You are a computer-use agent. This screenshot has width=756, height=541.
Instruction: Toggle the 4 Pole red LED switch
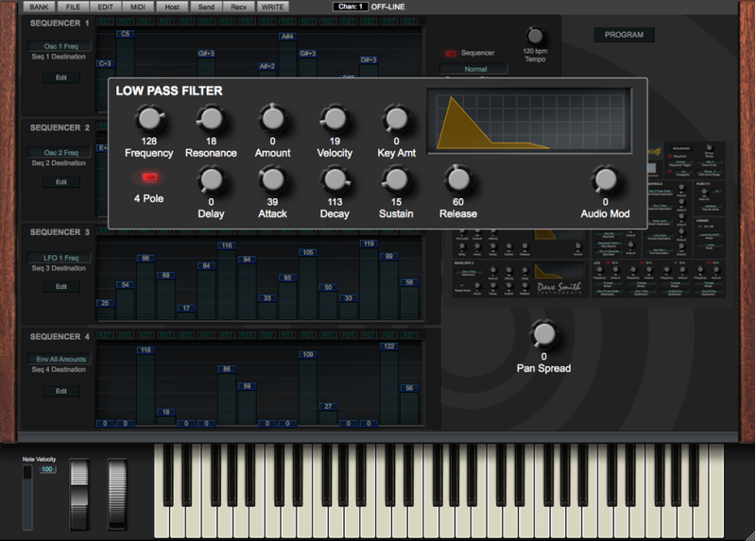pos(148,178)
